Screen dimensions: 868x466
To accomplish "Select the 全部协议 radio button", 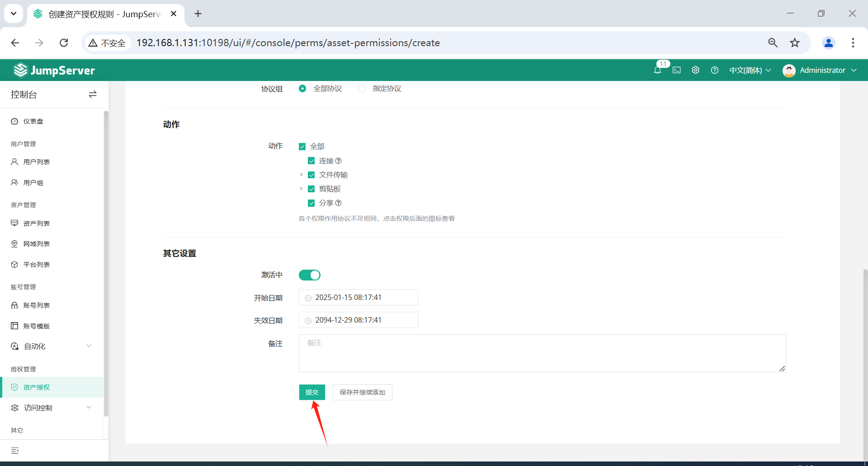I will coord(302,88).
